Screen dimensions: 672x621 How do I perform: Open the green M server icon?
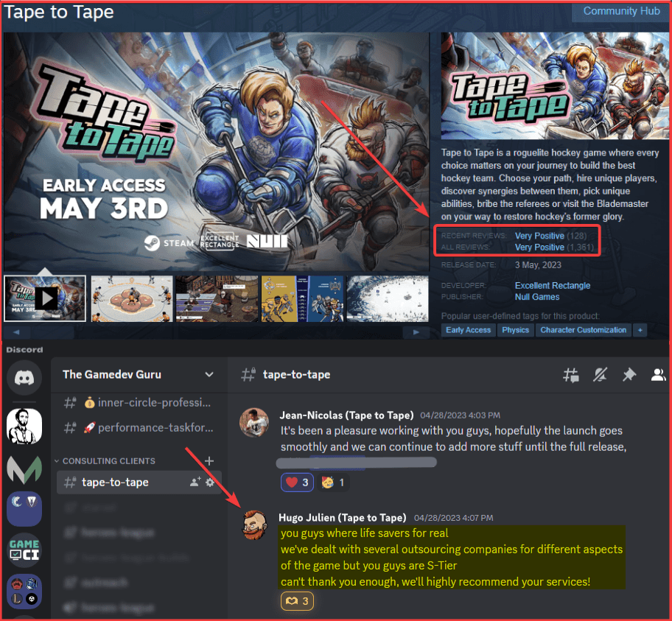click(x=24, y=468)
